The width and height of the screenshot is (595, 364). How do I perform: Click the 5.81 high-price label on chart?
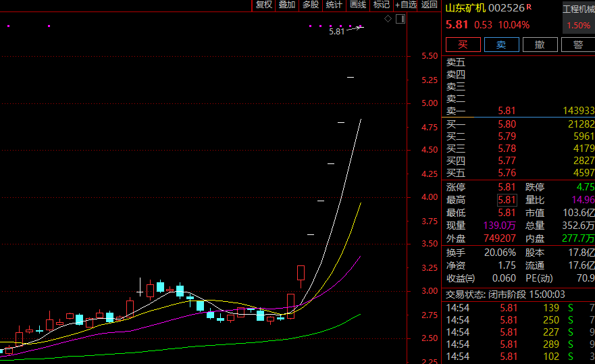pos(336,32)
